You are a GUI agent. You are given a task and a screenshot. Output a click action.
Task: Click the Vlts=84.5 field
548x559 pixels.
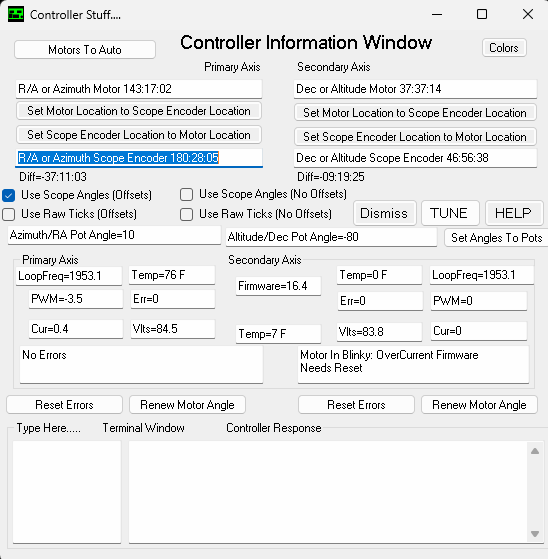pos(173,329)
